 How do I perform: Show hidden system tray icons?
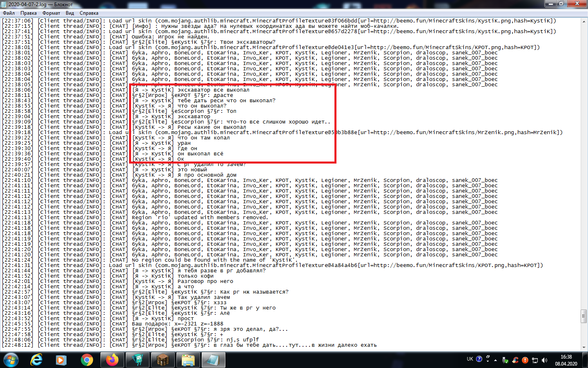tap(495, 360)
